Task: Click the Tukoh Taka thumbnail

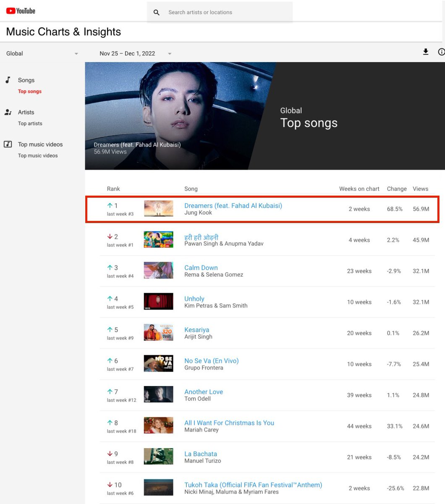Action: (x=159, y=488)
